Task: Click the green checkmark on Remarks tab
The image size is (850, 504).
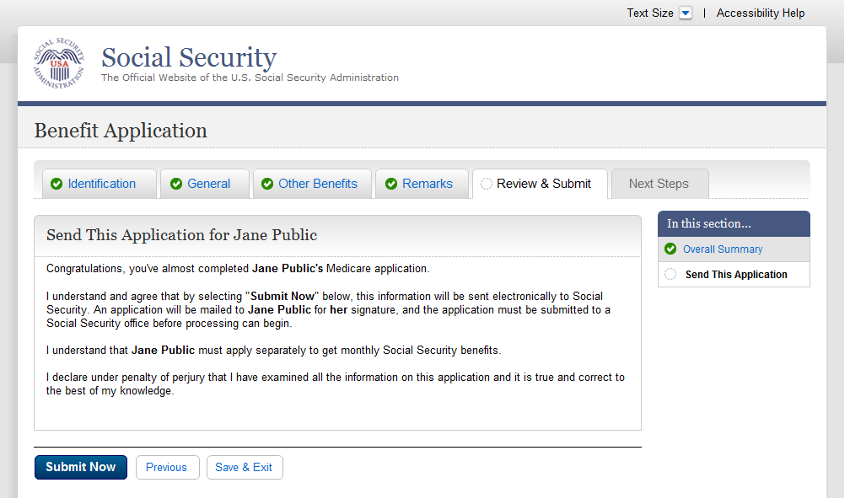Action: click(x=391, y=185)
